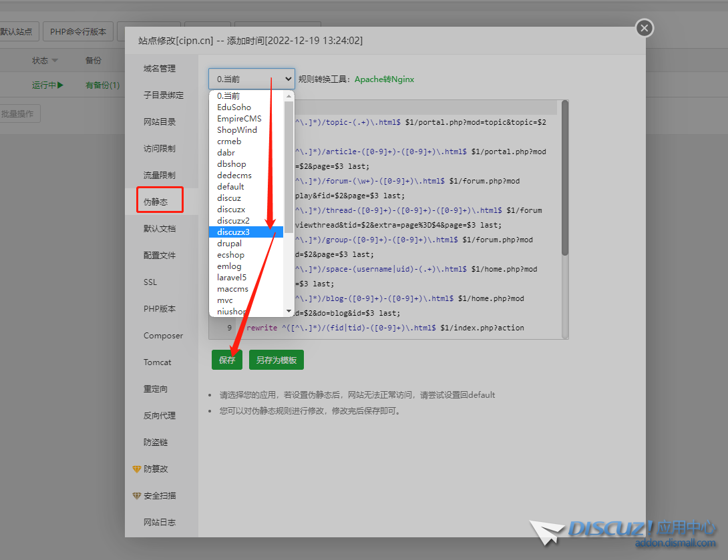Open the 反向代理 tab
Viewport: 728px width, 560px height.
point(160,416)
